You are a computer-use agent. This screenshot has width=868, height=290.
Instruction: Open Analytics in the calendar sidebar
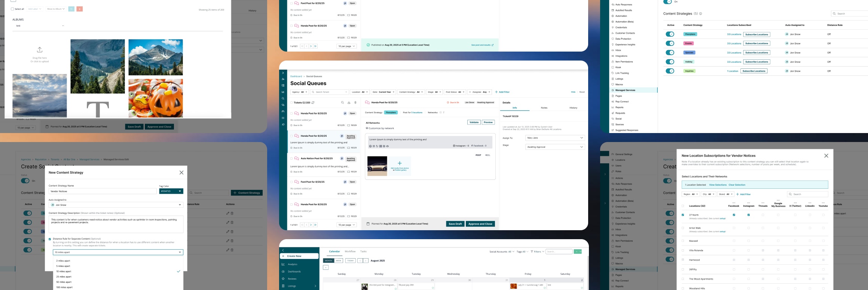click(x=292, y=264)
